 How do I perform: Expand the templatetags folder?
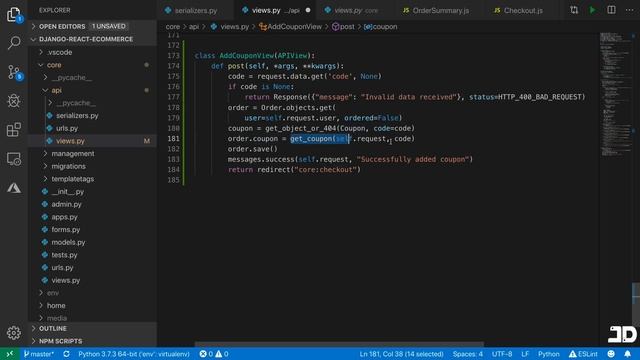[92, 179]
